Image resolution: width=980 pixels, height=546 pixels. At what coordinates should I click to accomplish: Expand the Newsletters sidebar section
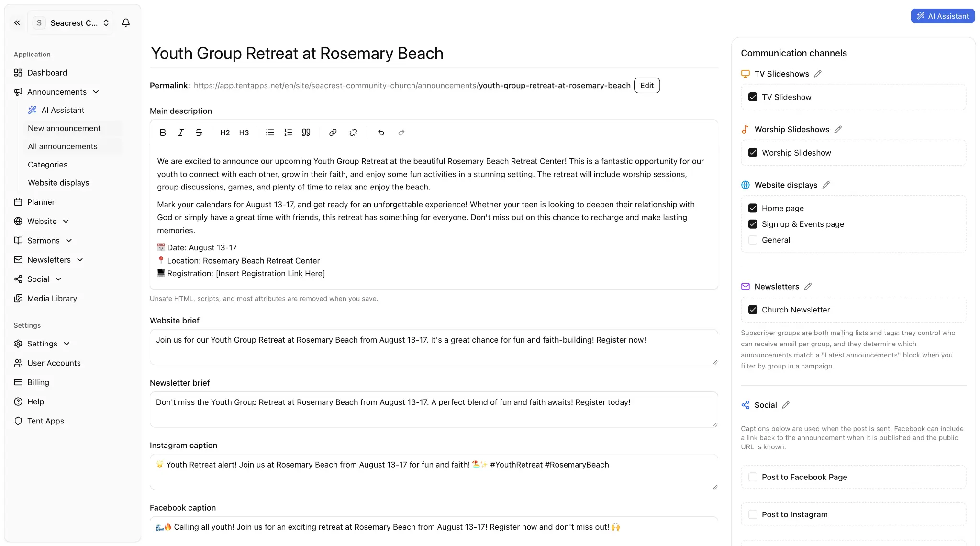point(80,260)
